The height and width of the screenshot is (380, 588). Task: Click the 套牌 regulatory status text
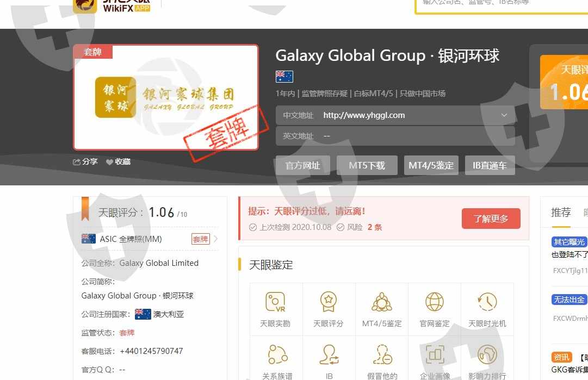tap(127, 333)
